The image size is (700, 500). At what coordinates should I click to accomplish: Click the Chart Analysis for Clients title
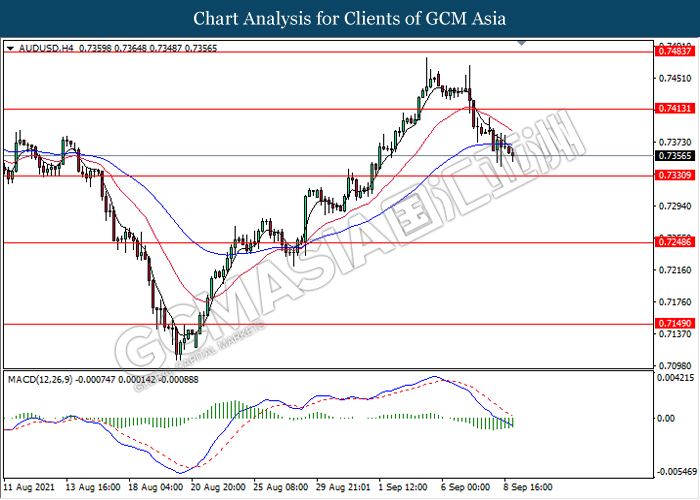pos(350,19)
